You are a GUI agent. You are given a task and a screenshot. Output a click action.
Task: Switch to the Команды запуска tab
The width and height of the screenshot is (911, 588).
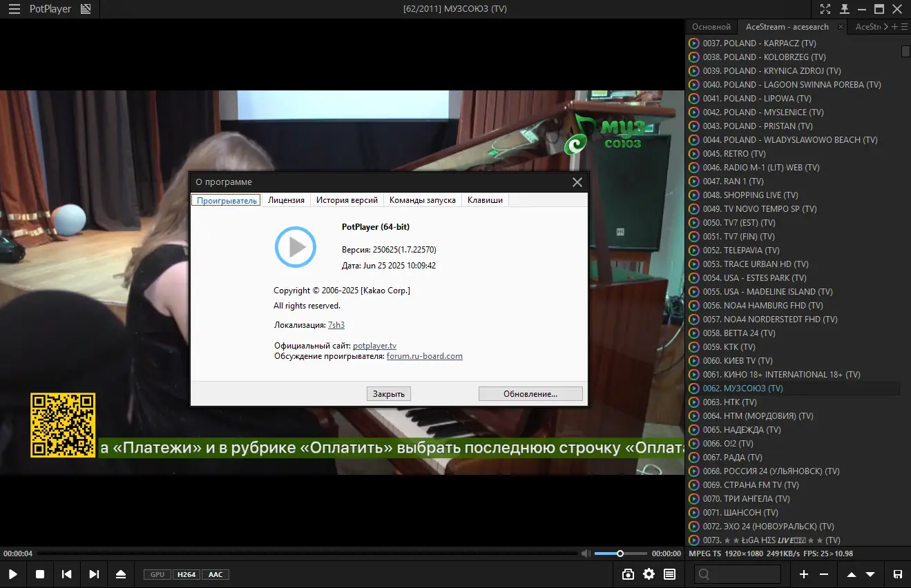coord(423,200)
